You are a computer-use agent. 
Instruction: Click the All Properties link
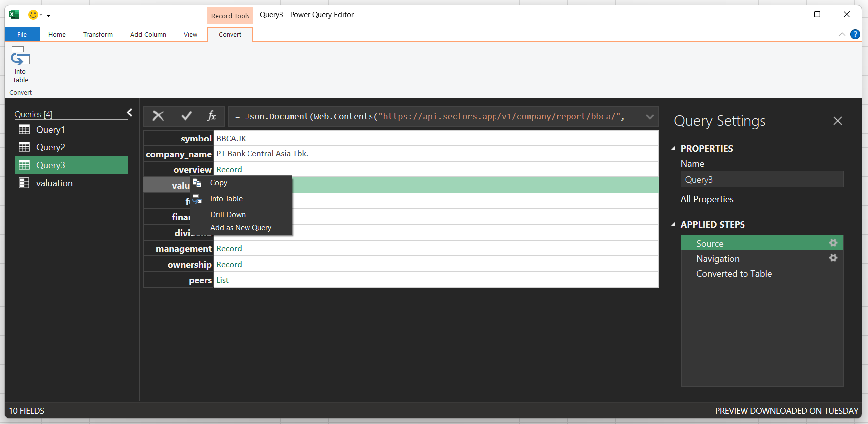click(707, 199)
